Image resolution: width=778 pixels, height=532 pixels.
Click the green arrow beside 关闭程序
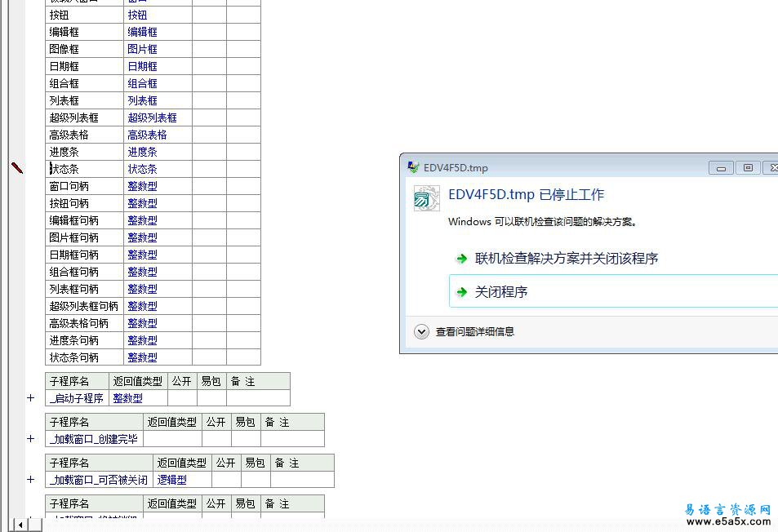coord(462,292)
